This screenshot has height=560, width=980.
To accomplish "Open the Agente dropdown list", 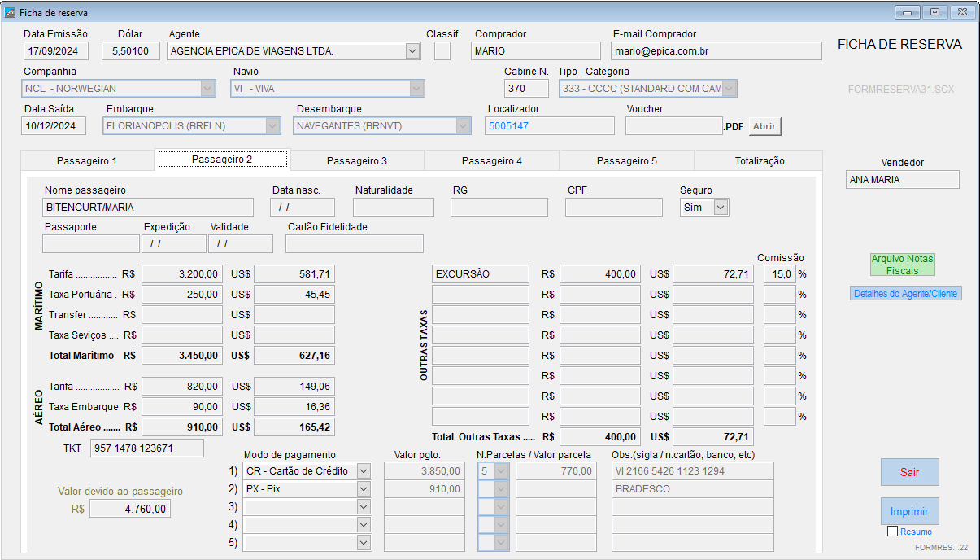I will pos(412,51).
